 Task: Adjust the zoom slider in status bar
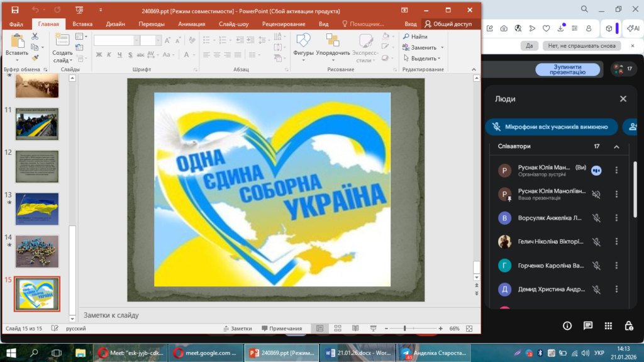pos(404,329)
